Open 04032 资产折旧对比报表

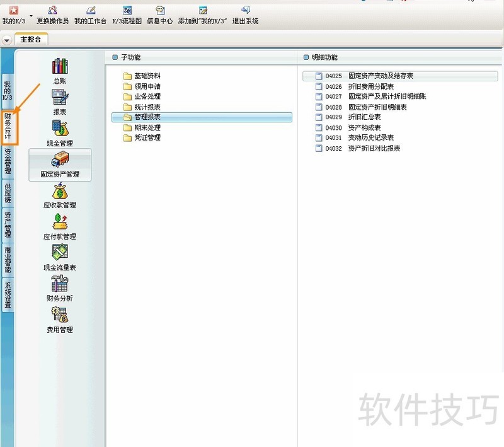coord(358,148)
